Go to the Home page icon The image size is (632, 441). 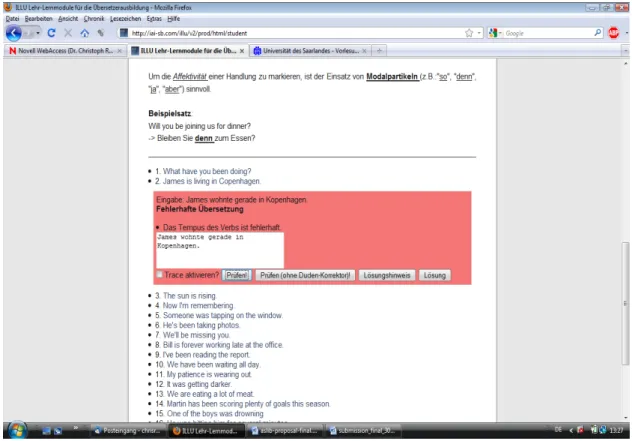click(84, 33)
